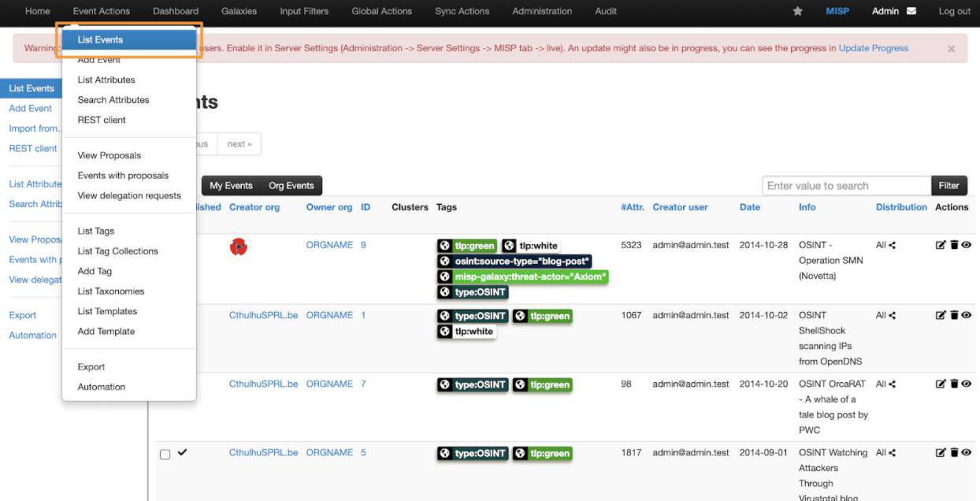Click the edit icon for event 9
Screen dimensions: 980x501
940,245
